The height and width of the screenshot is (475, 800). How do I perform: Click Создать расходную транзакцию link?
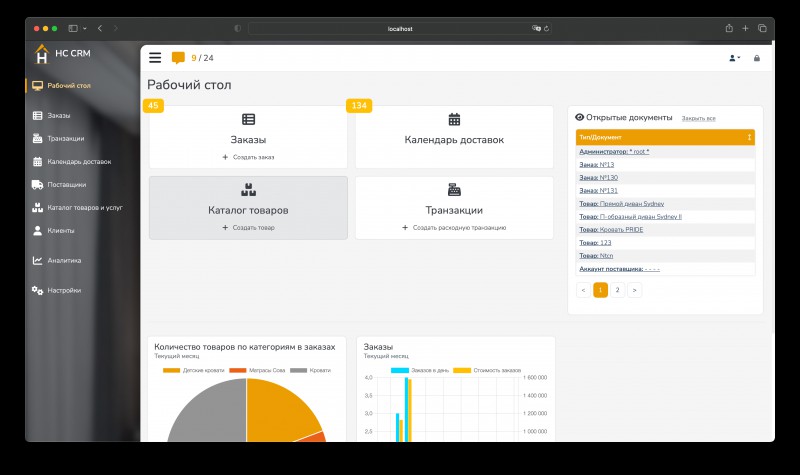click(454, 228)
